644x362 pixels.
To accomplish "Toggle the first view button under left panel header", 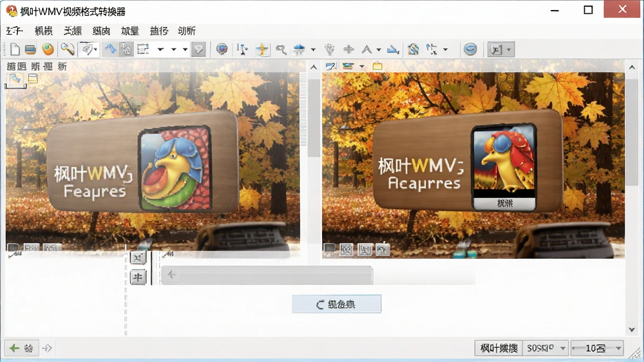I will (x=15, y=79).
